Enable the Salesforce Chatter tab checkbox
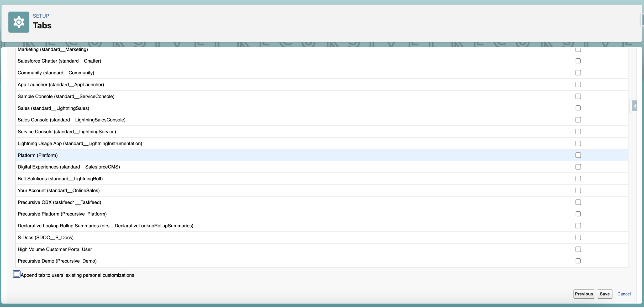The image size is (644, 307). (x=578, y=61)
